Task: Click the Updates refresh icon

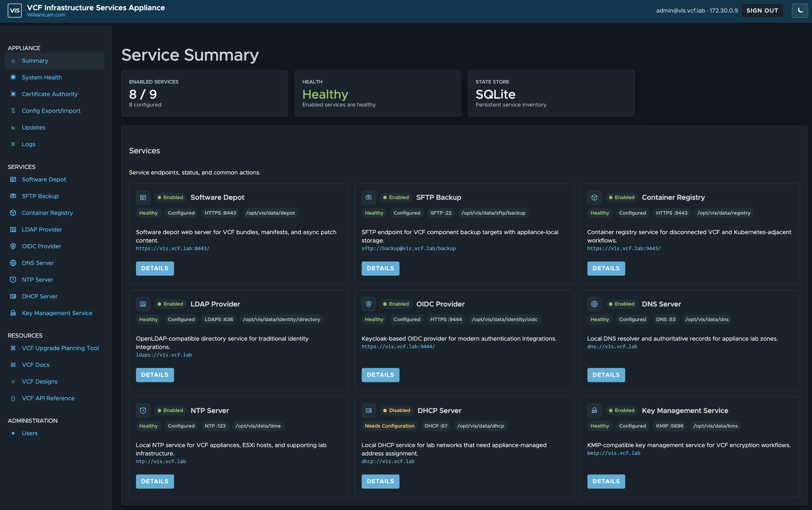Action: click(13, 128)
